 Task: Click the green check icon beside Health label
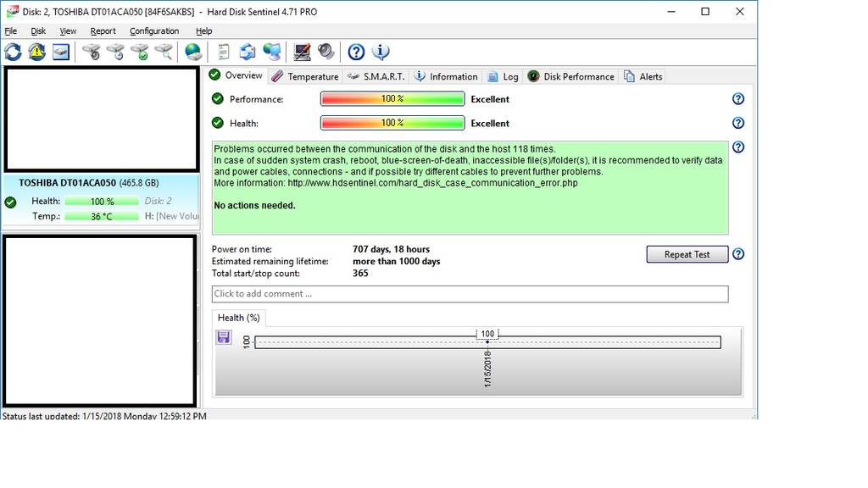point(218,123)
